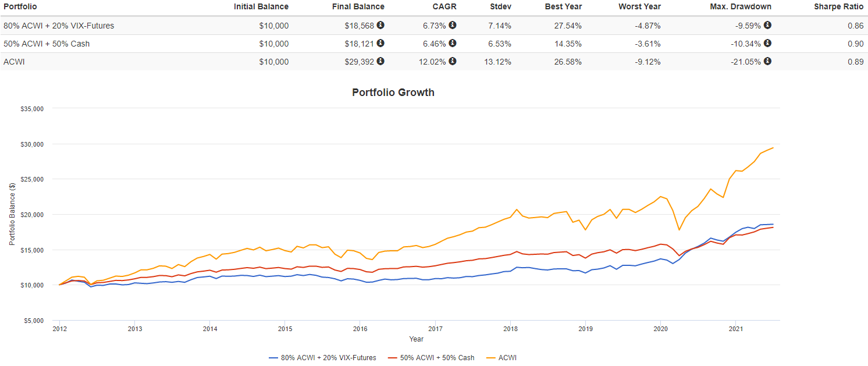Image resolution: width=868 pixels, height=366 pixels.
Task: Click info icon beside $29,392 final balance
Action: pos(380,61)
